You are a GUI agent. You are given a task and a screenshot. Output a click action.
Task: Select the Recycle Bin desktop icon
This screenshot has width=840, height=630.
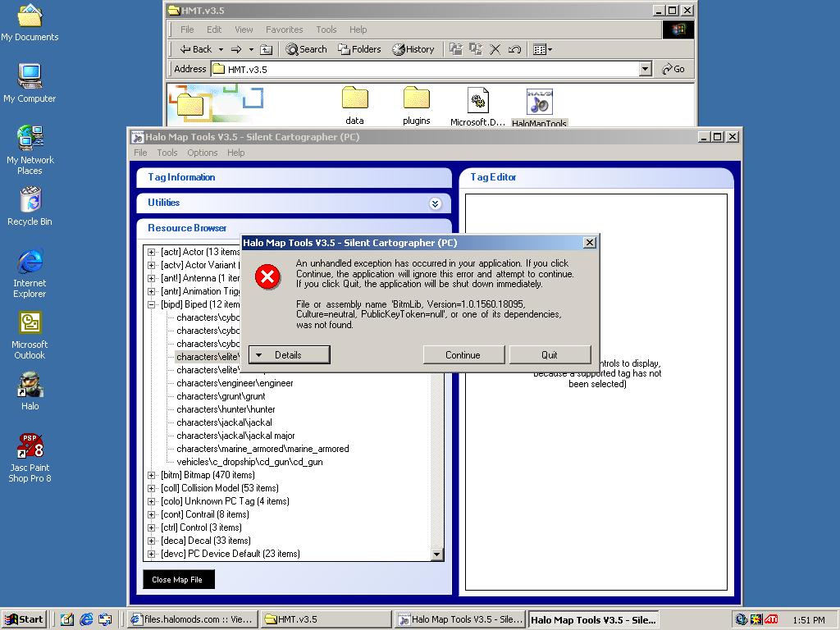point(30,206)
